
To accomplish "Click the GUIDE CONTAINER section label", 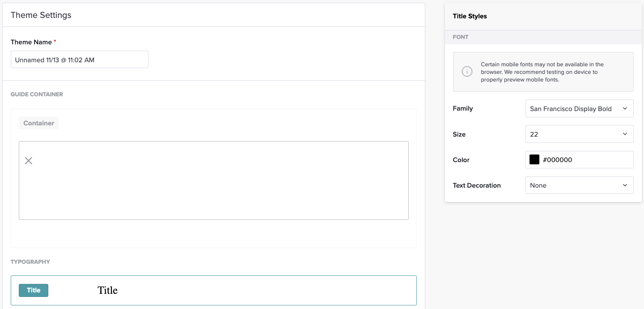I will (37, 94).
